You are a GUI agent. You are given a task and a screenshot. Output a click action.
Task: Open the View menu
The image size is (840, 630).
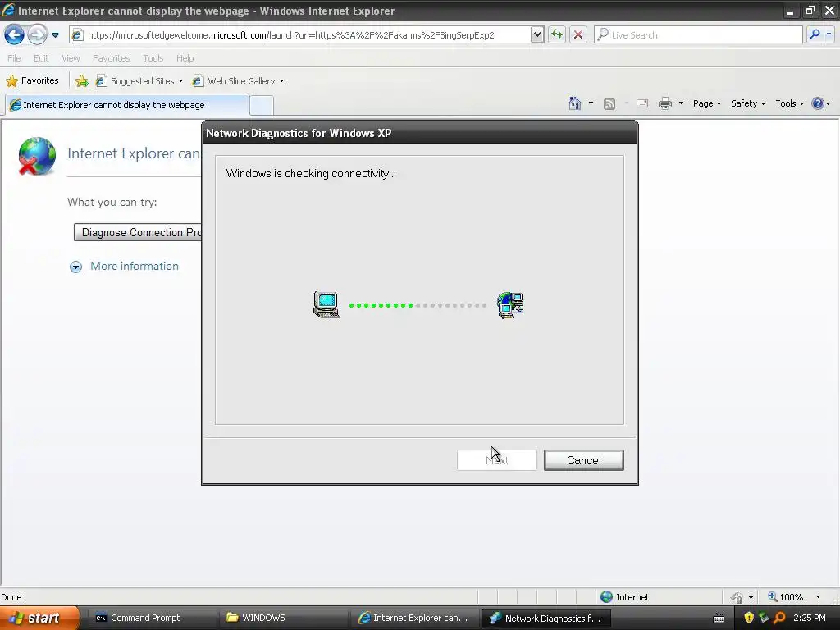pos(71,58)
